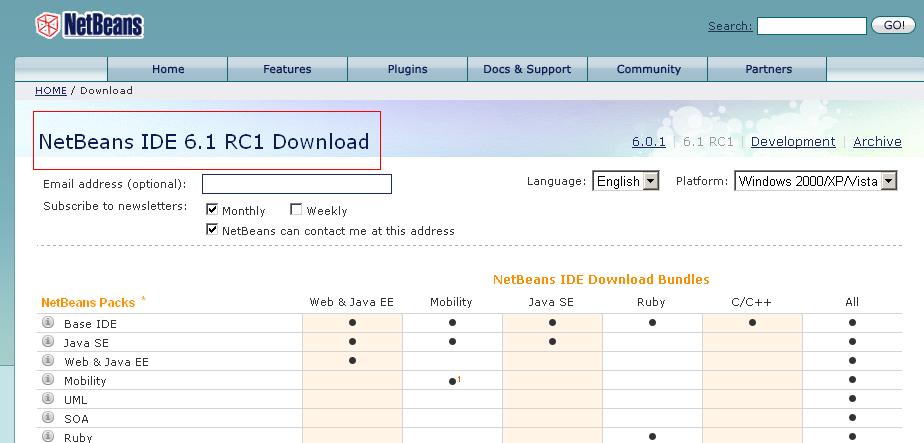Toggle the Monthly newsletter checkbox
924x443 pixels.
coord(212,209)
